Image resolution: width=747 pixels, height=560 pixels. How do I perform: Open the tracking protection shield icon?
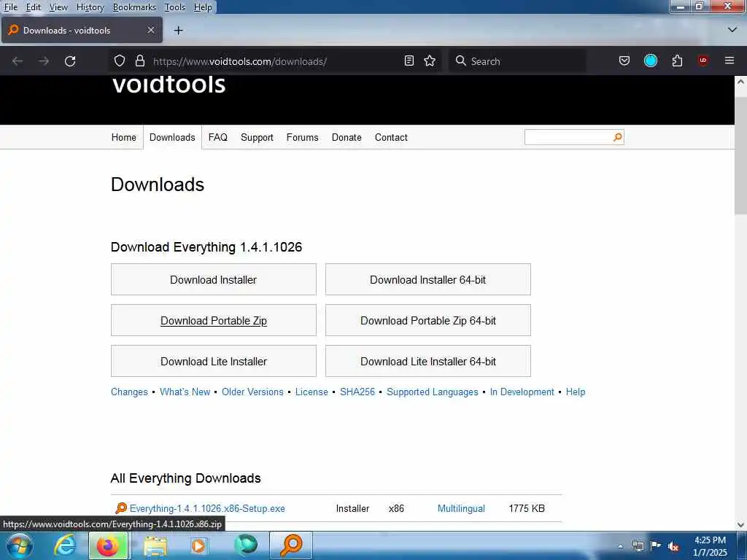(120, 61)
